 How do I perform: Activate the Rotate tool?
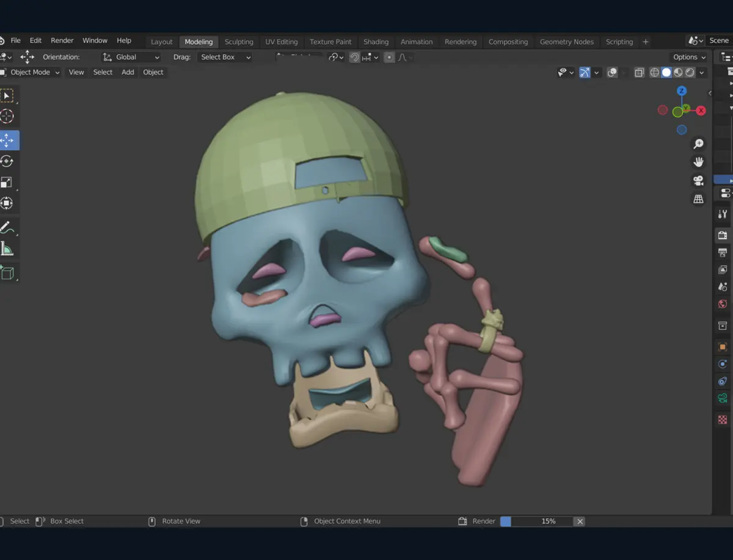(x=7, y=161)
